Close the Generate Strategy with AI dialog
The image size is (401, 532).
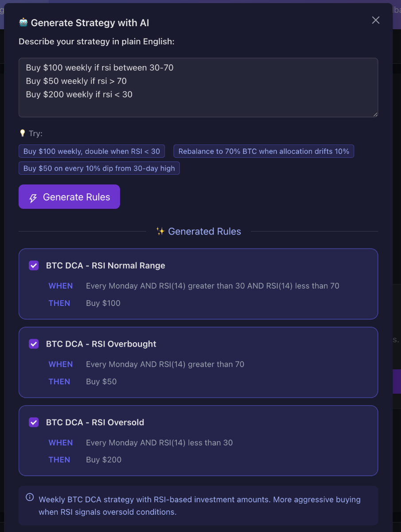click(376, 20)
